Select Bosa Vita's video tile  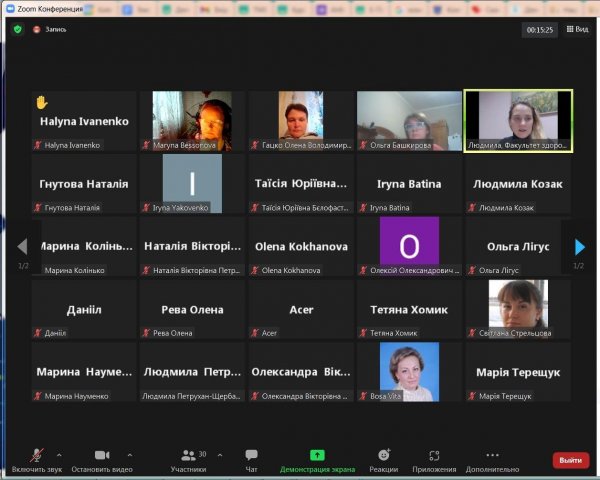(409, 371)
